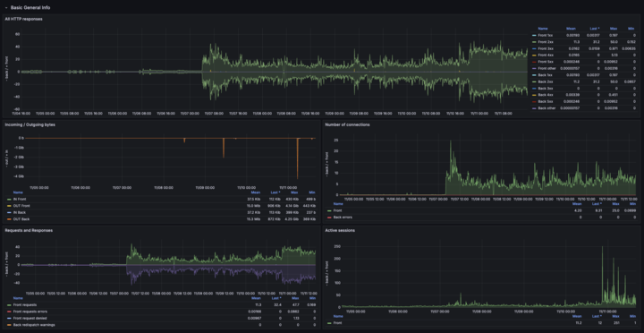
Task: Sort Requests and Responses legend by Name
Action: pyautogui.click(x=18, y=298)
